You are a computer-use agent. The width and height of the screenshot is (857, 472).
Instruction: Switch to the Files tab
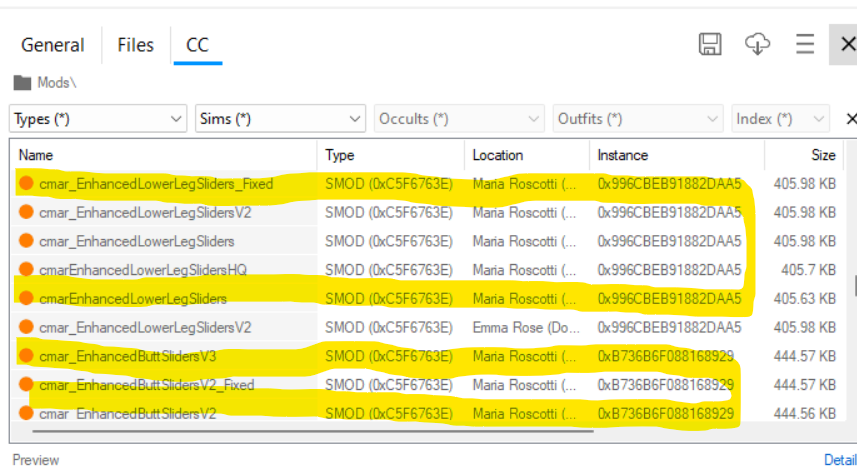point(136,45)
